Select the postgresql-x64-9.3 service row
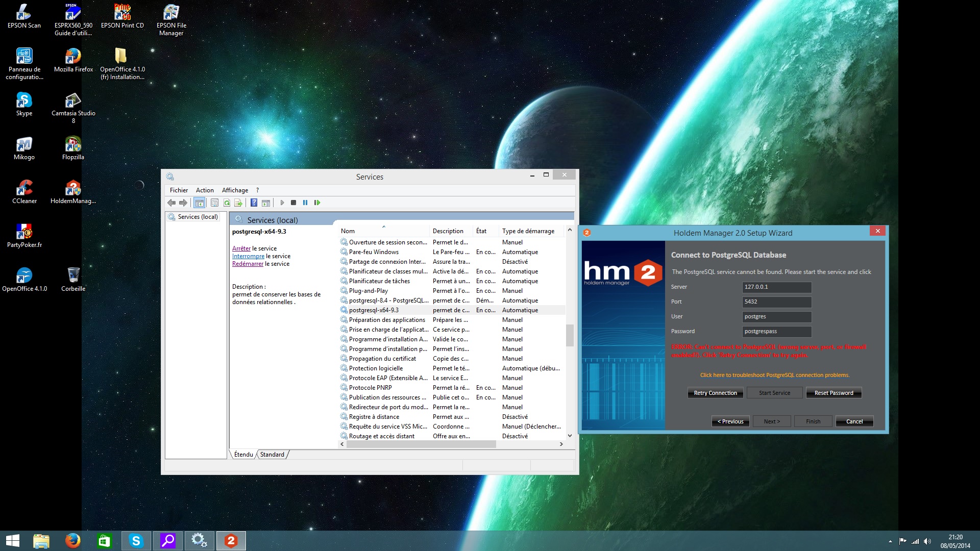The width and height of the screenshot is (980, 551). (x=452, y=310)
